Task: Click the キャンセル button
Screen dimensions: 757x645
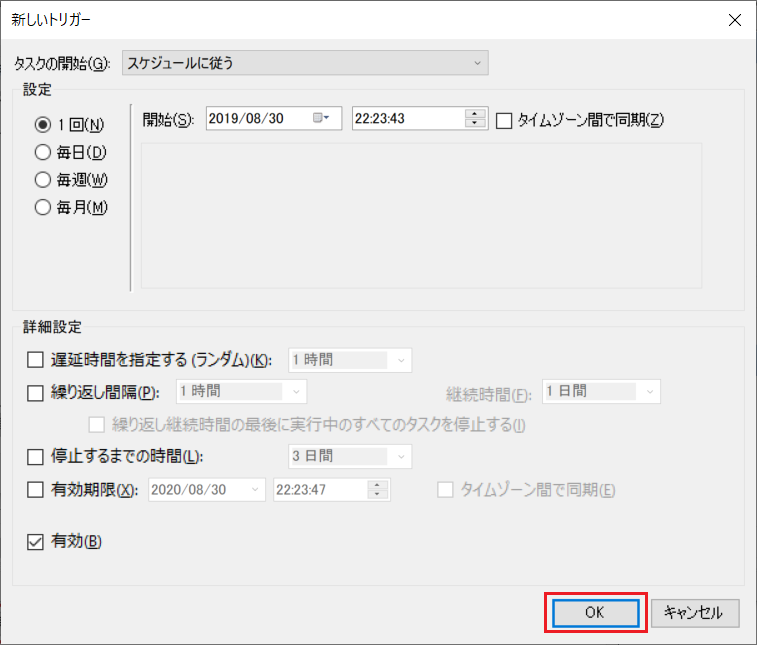Action: point(695,613)
